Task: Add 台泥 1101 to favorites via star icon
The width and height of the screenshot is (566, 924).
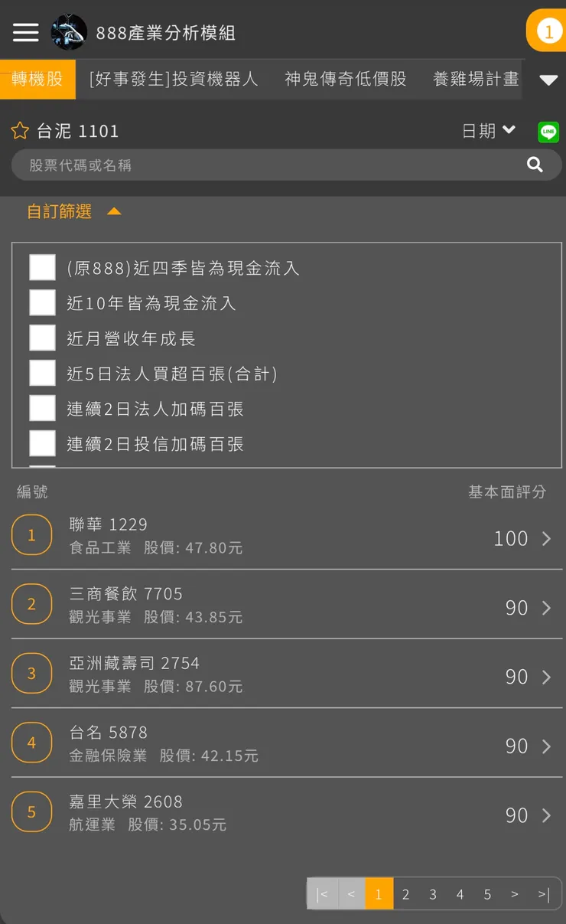Action: pyautogui.click(x=19, y=130)
